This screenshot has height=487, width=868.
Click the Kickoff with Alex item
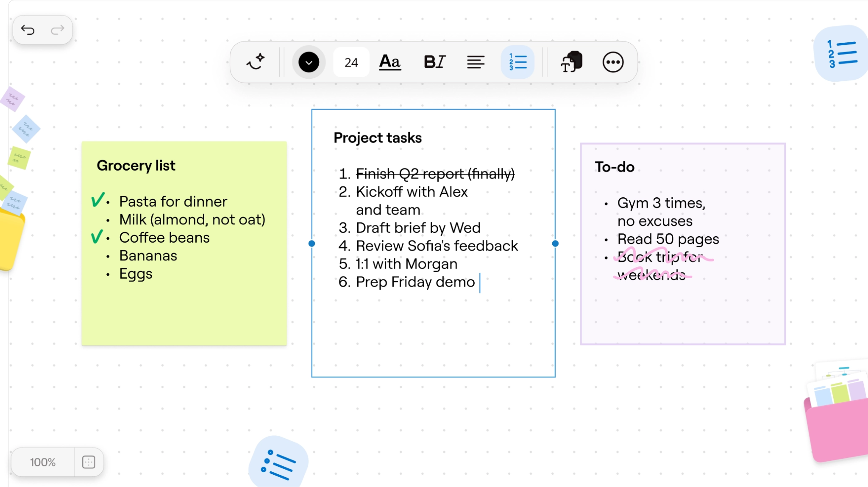coord(412,201)
